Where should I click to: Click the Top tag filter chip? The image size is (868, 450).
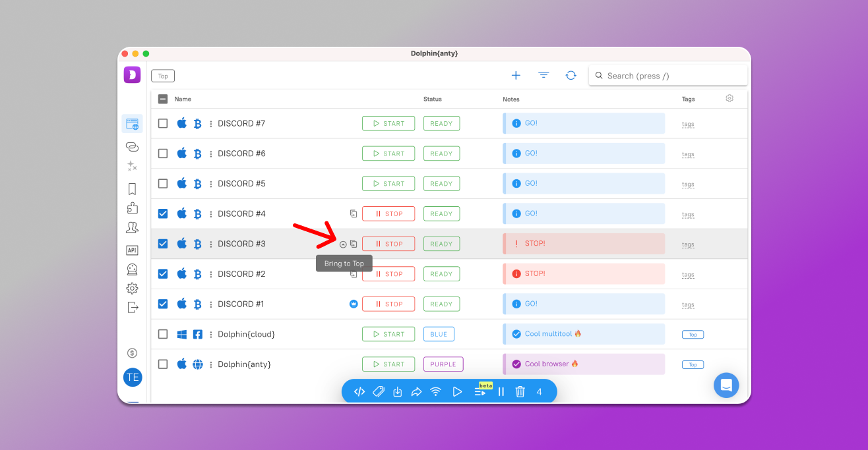click(163, 76)
